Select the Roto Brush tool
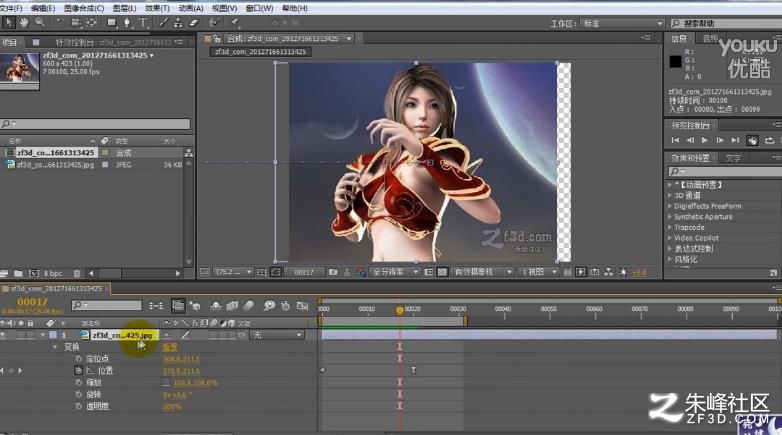782x435 pixels. coord(214,22)
